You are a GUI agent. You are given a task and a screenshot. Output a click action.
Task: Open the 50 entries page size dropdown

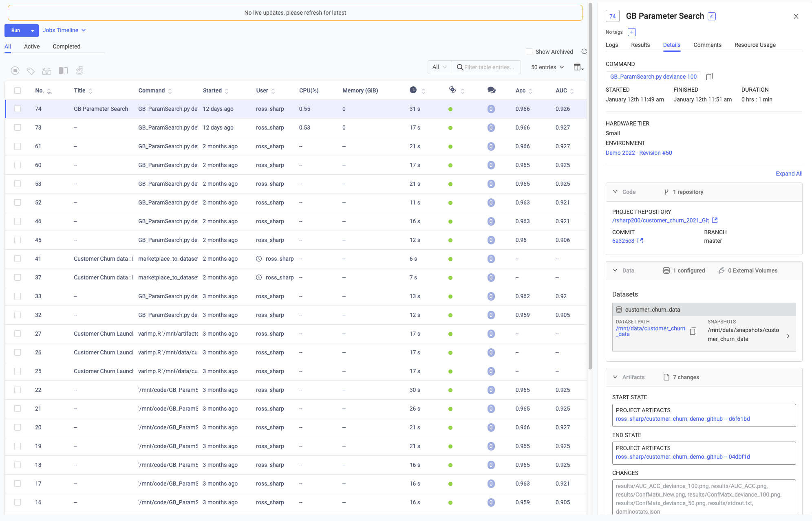pyautogui.click(x=547, y=67)
